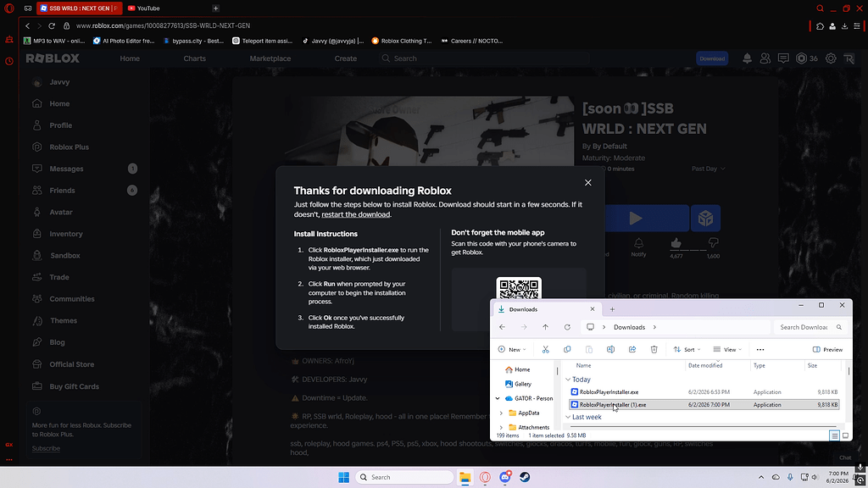Viewport: 868px width, 488px height.
Task: Go up one folder in File Explorer
Action: tap(545, 327)
